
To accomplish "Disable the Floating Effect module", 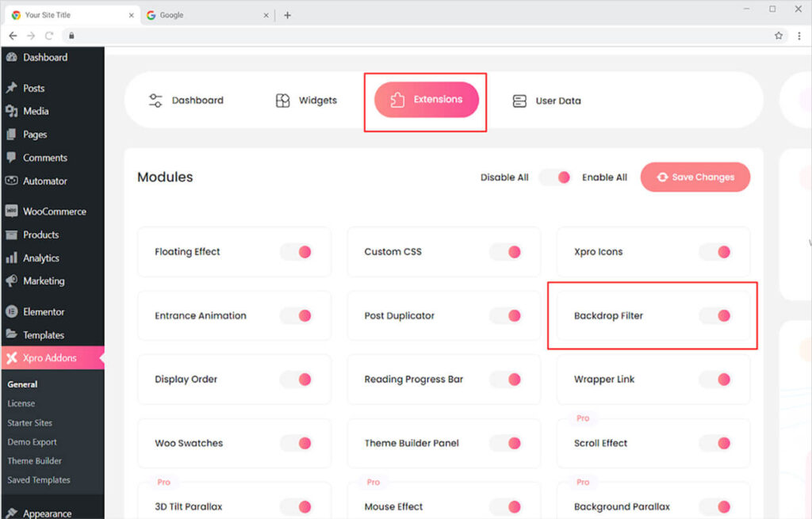I will pyautogui.click(x=297, y=252).
